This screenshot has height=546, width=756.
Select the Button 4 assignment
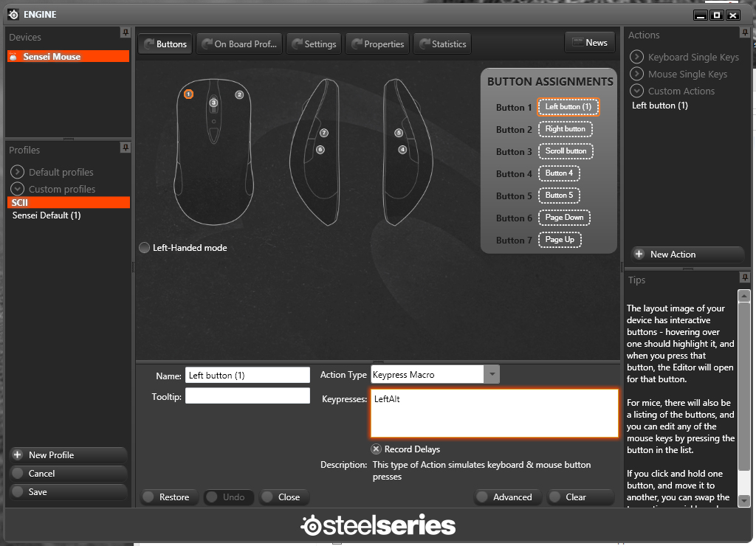(x=559, y=173)
